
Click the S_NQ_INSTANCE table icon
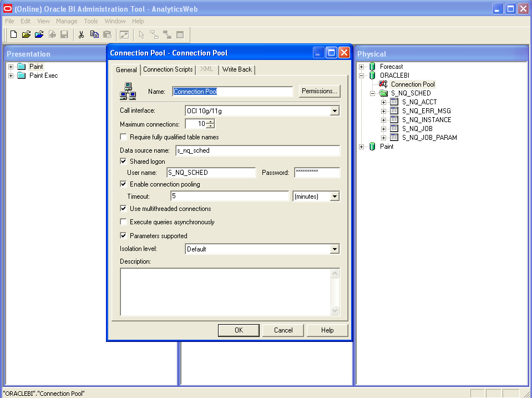[x=394, y=119]
